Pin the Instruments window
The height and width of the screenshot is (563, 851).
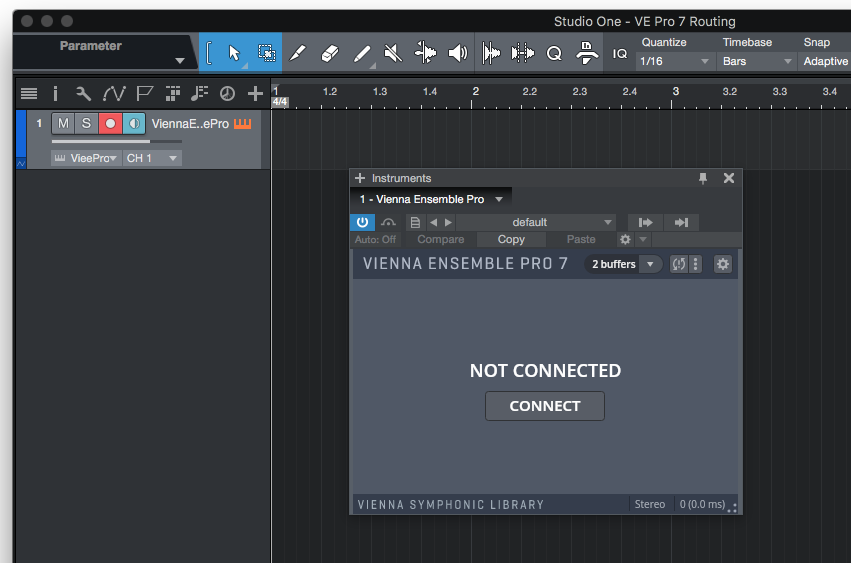[703, 178]
